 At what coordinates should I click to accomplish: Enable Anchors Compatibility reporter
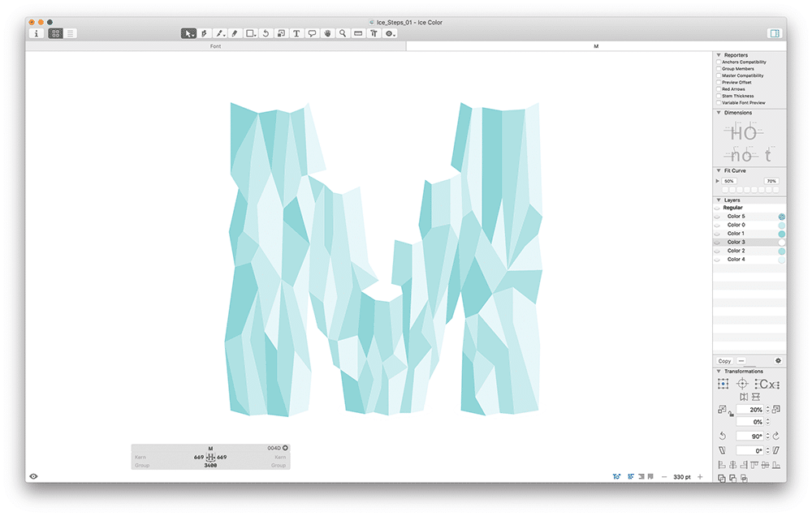719,62
